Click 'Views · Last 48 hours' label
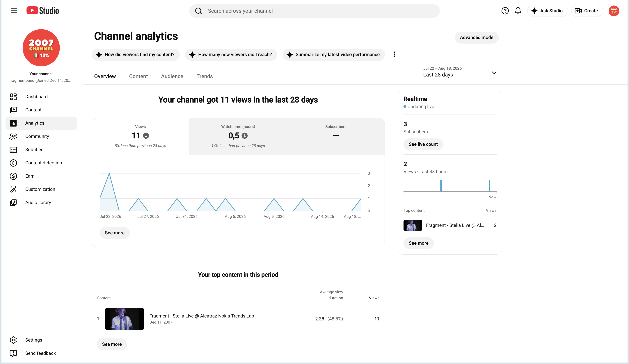 (425, 172)
